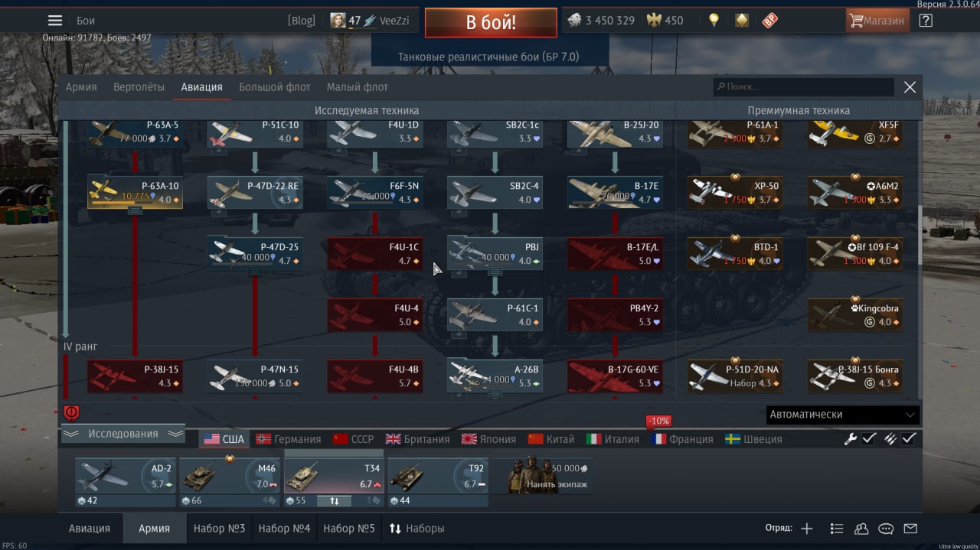Open the mail envelope icon
This screenshot has width=980, height=550.
pyautogui.click(x=910, y=529)
